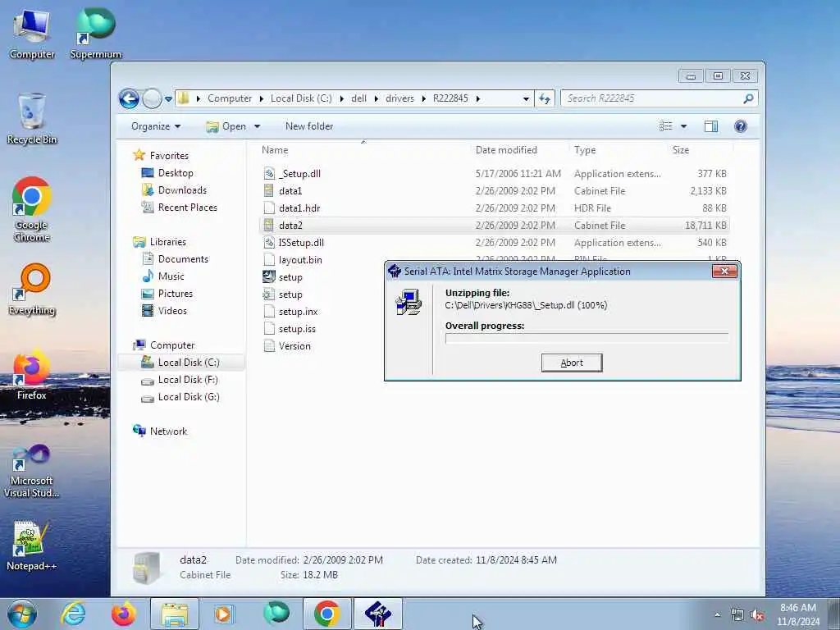Click the Explorer Forward arrow button
Viewport: 840px width, 630px height.
152,98
